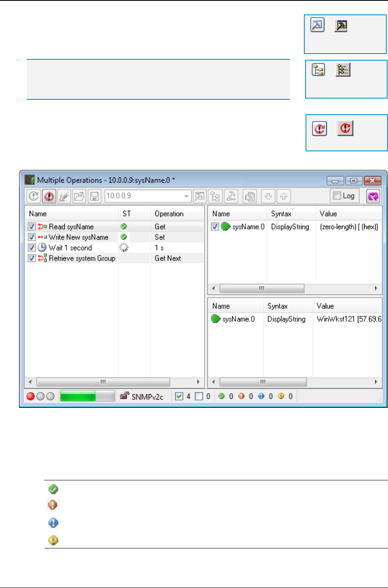Click the agent profile icon beside address box

click(x=200, y=196)
